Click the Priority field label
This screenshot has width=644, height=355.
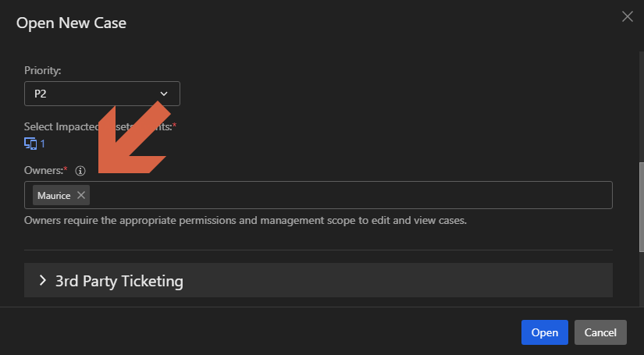pyautogui.click(x=43, y=70)
